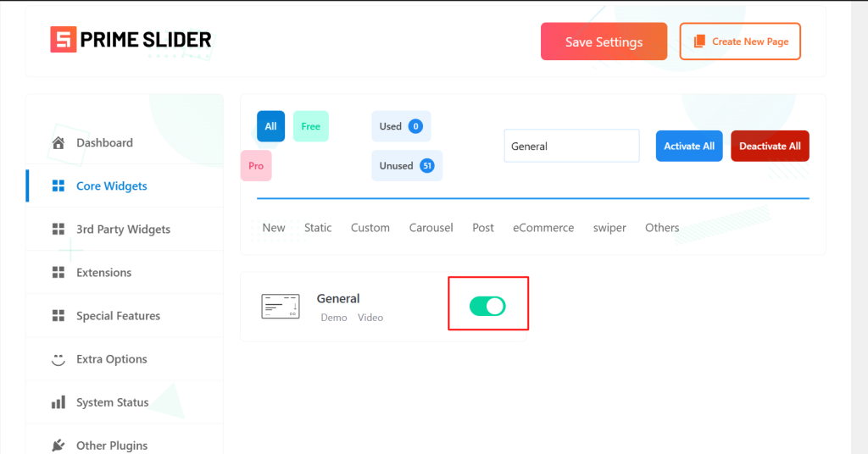The height and width of the screenshot is (454, 868).
Task: Show only Free widgets
Action: [310, 126]
